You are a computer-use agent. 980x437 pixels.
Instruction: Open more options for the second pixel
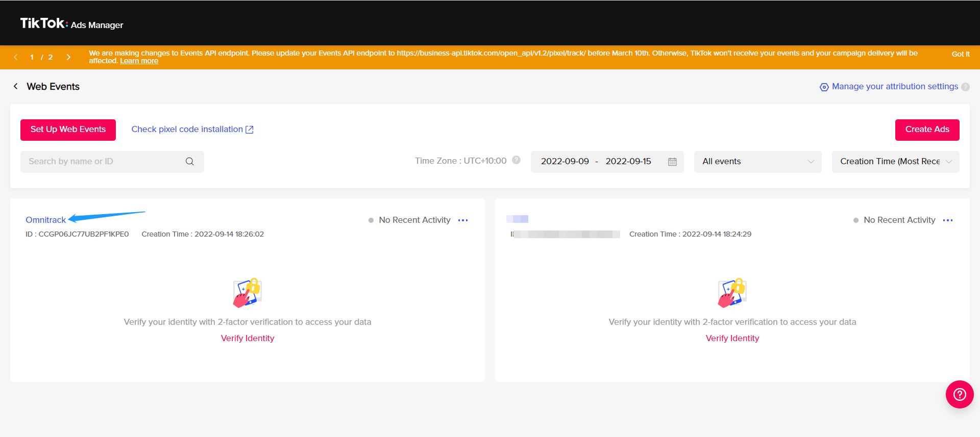click(x=948, y=220)
